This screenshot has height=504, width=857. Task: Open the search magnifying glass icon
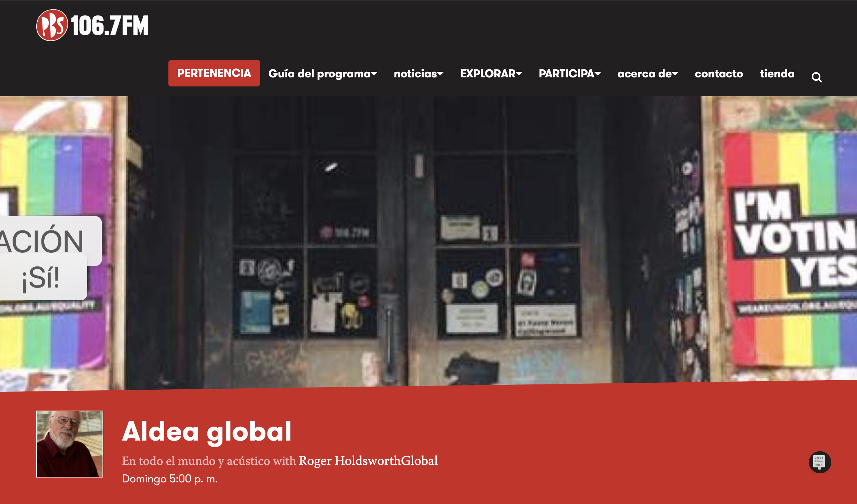(817, 77)
